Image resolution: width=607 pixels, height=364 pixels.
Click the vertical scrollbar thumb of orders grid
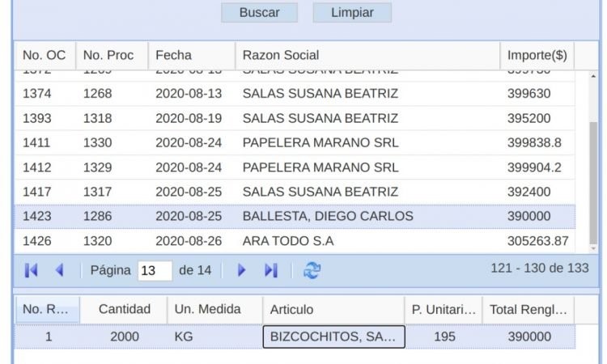tap(593, 183)
